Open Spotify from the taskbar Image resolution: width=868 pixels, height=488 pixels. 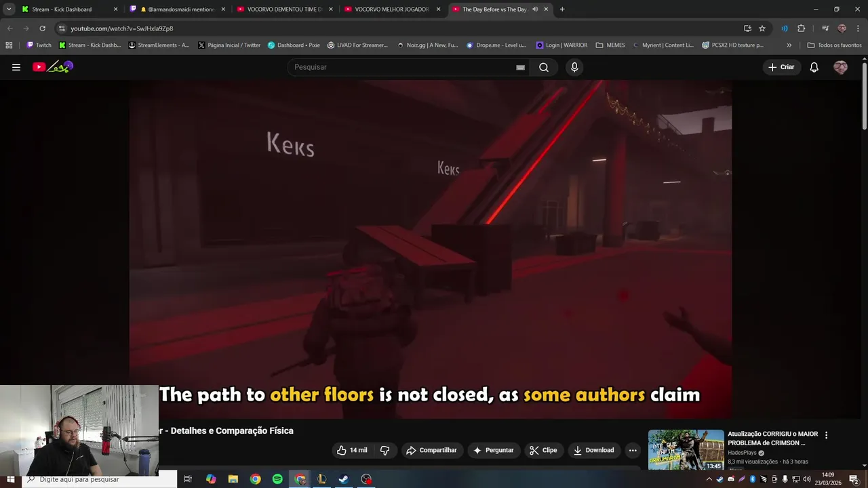point(277,479)
